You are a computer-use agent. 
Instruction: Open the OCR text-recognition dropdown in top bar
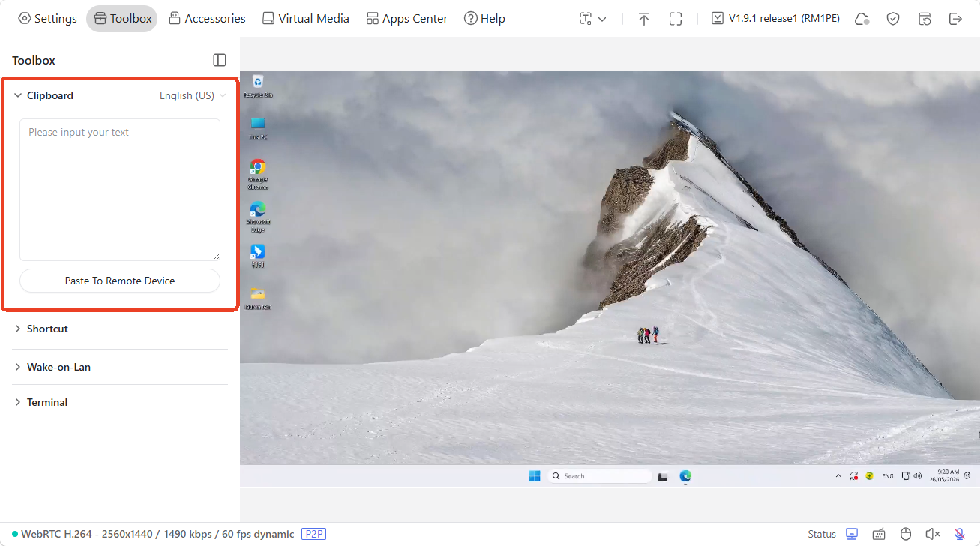tap(592, 19)
